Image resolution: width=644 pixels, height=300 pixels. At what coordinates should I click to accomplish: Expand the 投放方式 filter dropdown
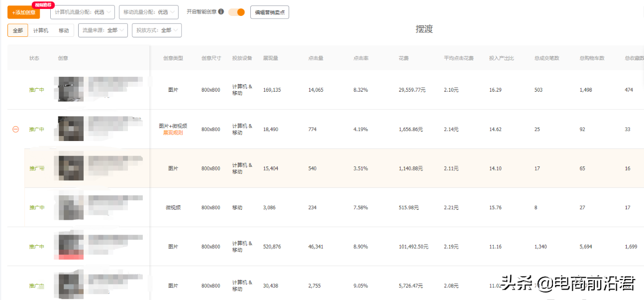(x=157, y=30)
